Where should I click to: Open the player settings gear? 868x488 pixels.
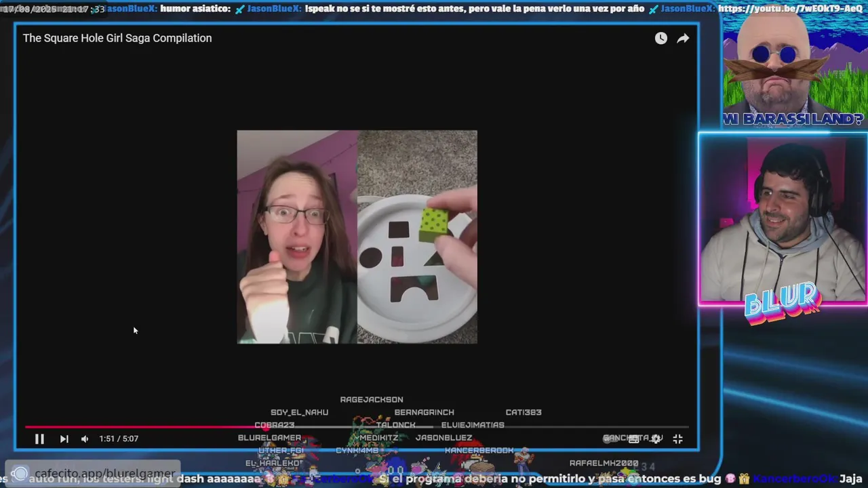tap(656, 439)
